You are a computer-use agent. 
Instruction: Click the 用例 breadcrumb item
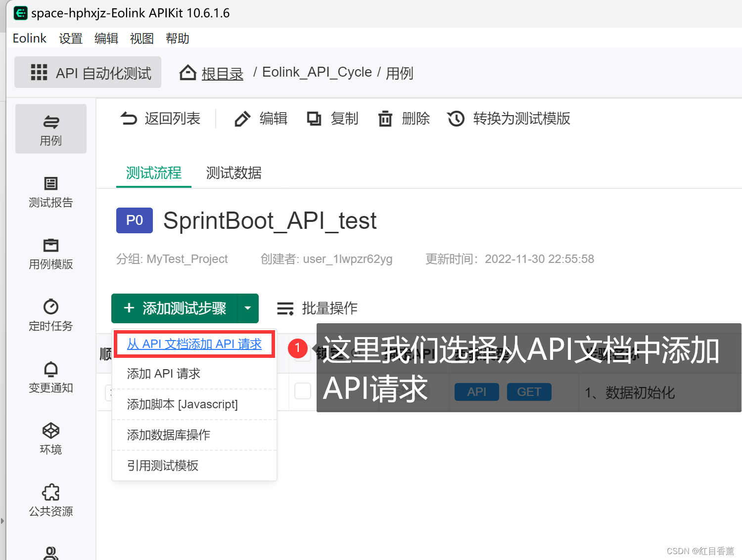tap(400, 73)
